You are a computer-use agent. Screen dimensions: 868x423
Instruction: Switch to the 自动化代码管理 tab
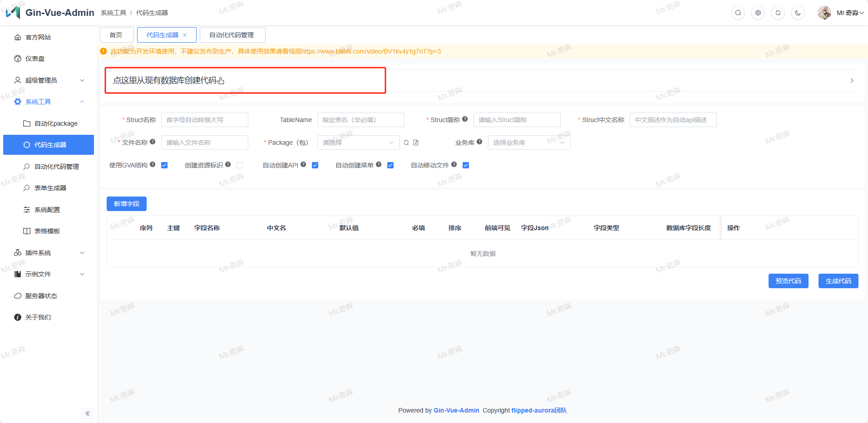[x=232, y=35]
